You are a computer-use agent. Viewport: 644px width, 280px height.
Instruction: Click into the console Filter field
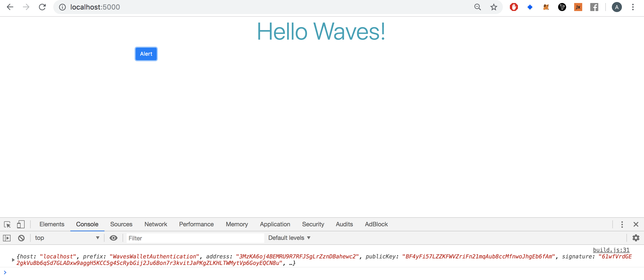click(195, 238)
